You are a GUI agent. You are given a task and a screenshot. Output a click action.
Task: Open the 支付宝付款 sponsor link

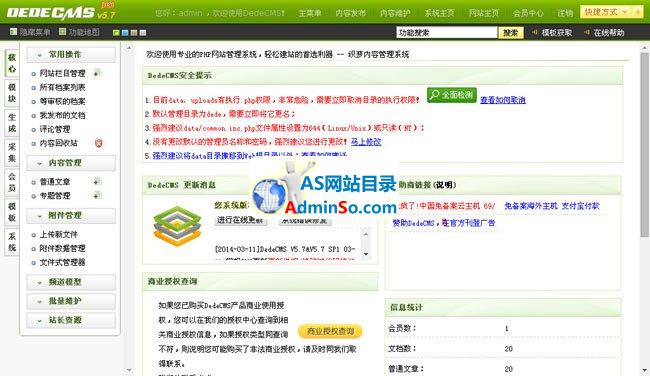[580, 206]
